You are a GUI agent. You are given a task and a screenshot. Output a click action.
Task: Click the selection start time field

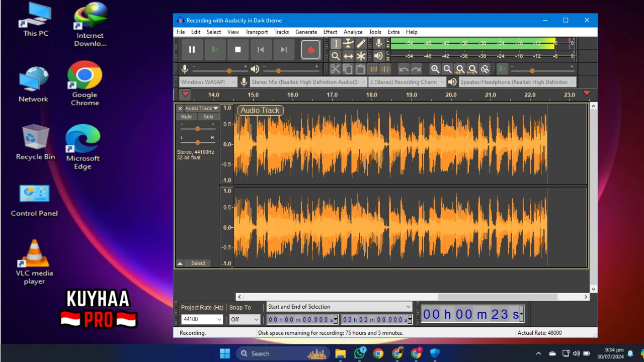tap(302, 319)
